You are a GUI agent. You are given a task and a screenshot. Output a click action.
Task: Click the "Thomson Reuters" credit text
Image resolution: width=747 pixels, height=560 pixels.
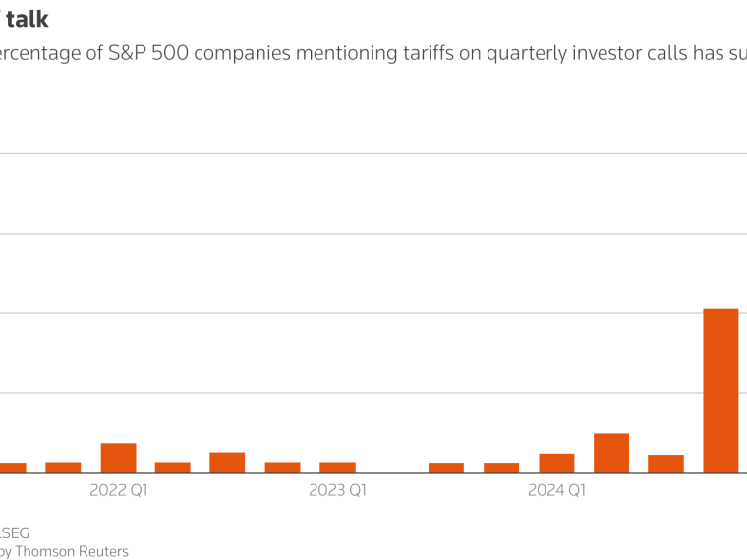point(69,551)
